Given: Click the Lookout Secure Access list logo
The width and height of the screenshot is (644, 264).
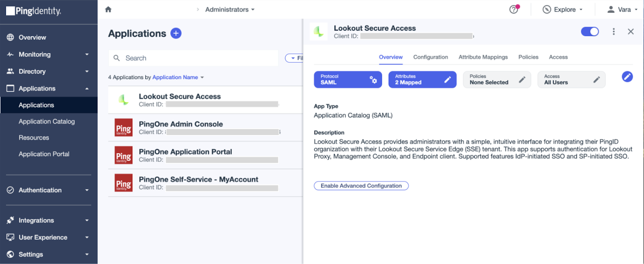Looking at the screenshot, I should coord(124,100).
